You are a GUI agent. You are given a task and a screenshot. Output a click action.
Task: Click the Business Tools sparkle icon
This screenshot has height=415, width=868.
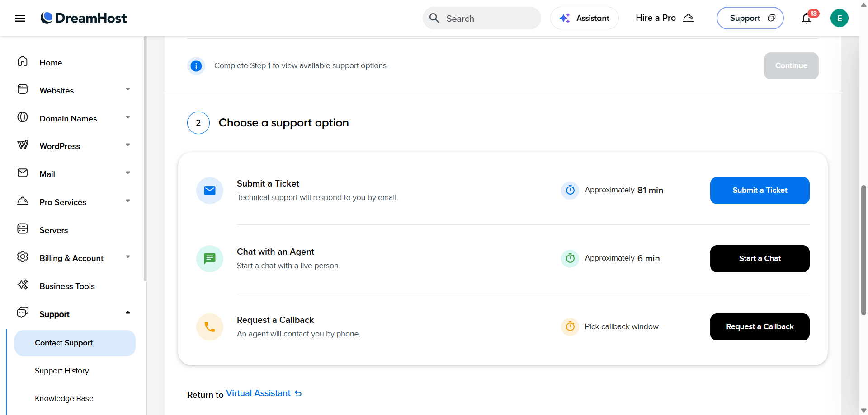coord(23,284)
